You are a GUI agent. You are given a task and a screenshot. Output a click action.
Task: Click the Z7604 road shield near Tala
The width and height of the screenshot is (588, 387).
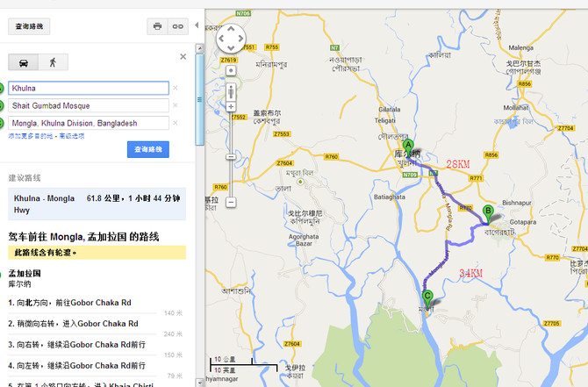click(284, 163)
